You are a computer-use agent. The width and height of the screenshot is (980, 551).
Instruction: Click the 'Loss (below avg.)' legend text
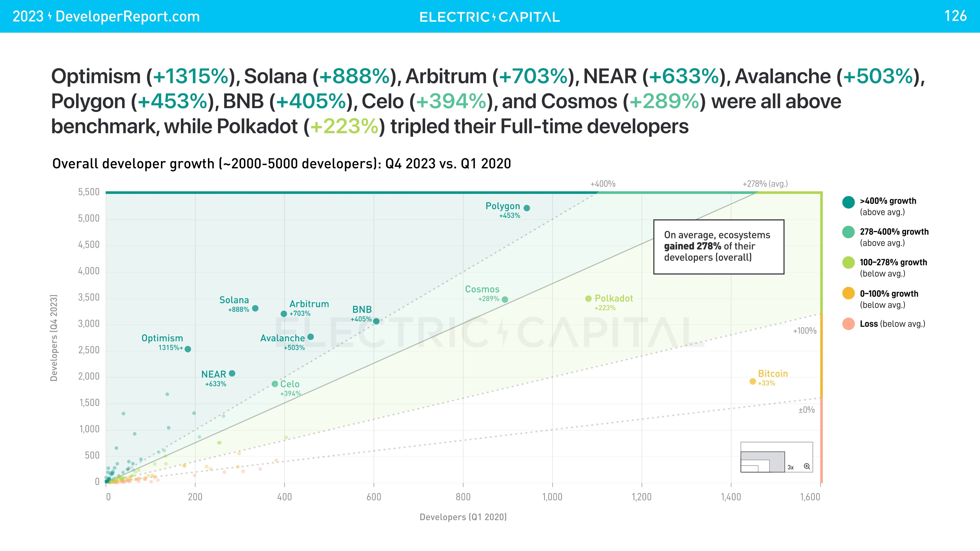[x=892, y=324]
